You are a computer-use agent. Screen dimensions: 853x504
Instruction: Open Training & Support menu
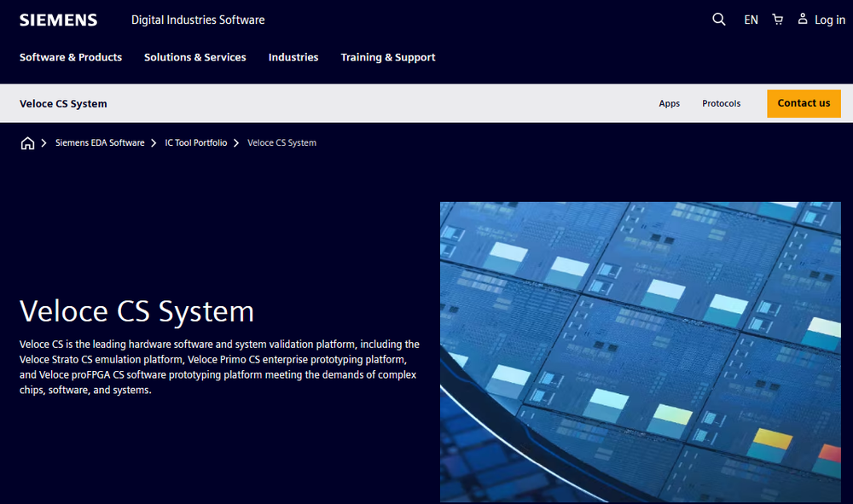[x=388, y=57]
